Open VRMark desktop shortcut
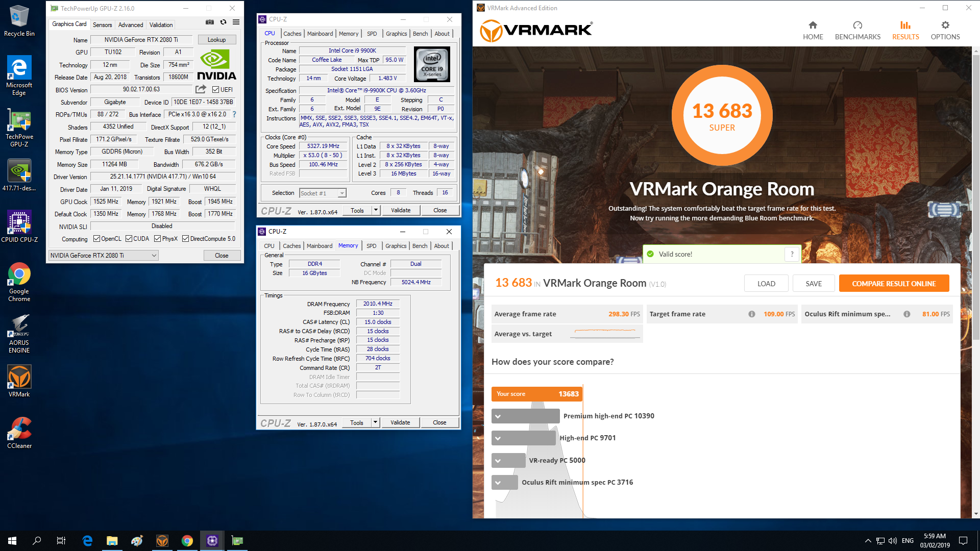The width and height of the screenshot is (980, 551). (x=19, y=381)
